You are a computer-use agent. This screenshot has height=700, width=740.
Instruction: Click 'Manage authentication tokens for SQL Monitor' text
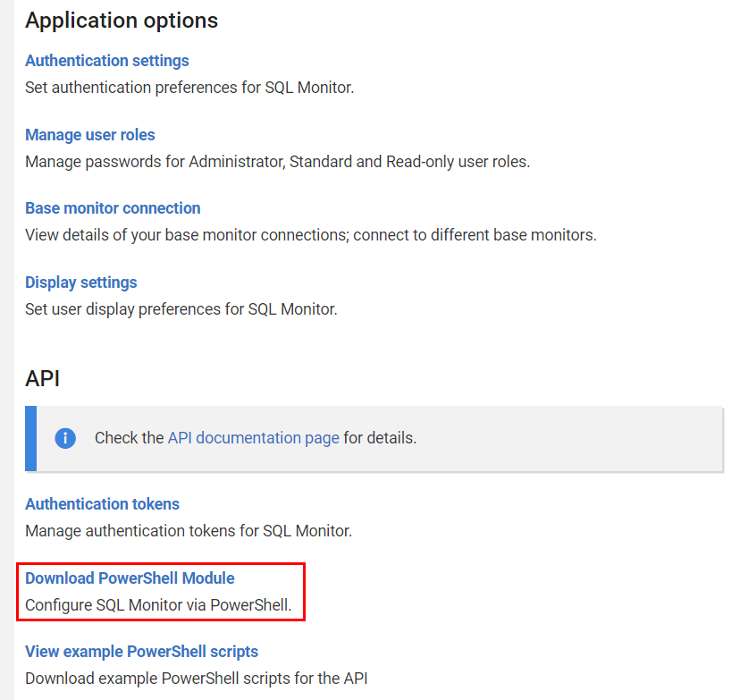[x=189, y=531]
